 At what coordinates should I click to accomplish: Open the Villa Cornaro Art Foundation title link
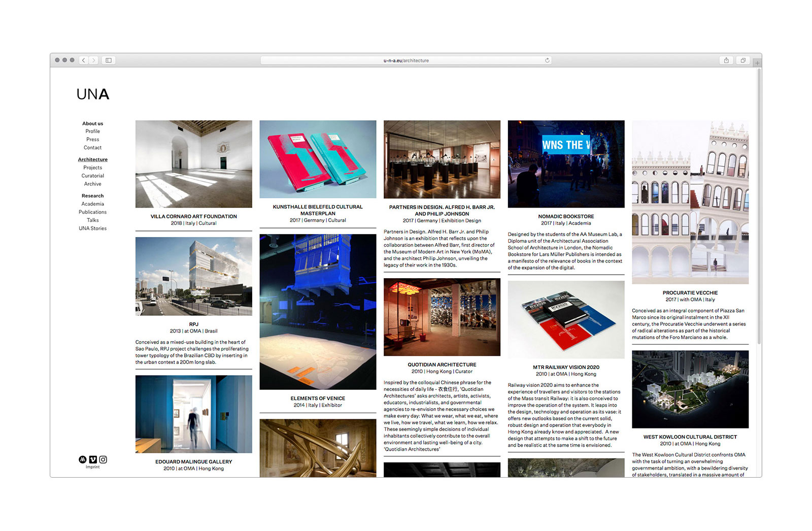coord(194,216)
